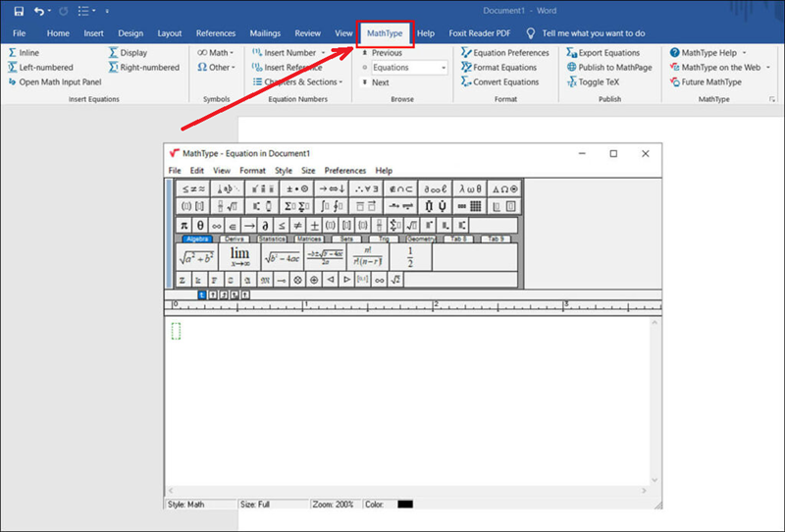Insert the combinations formula n!/r!(n−r)!

[x=368, y=257]
